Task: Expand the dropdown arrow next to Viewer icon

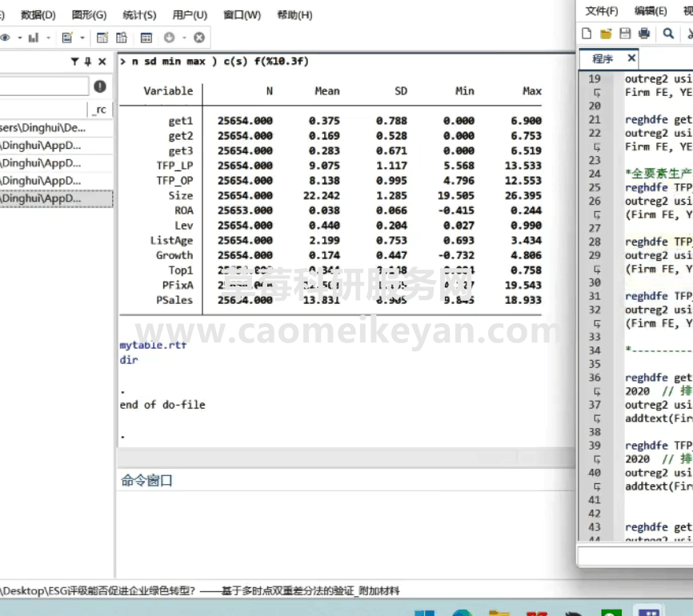Action: (x=20, y=38)
